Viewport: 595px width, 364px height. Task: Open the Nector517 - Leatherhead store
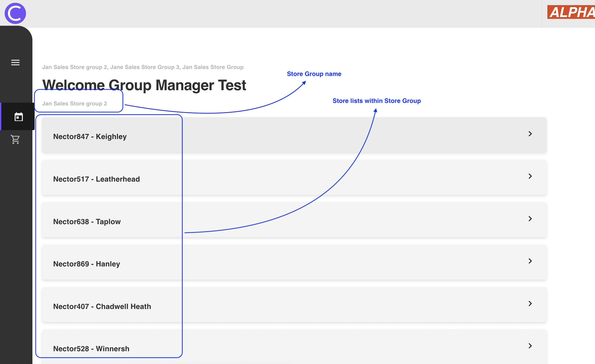point(97,179)
